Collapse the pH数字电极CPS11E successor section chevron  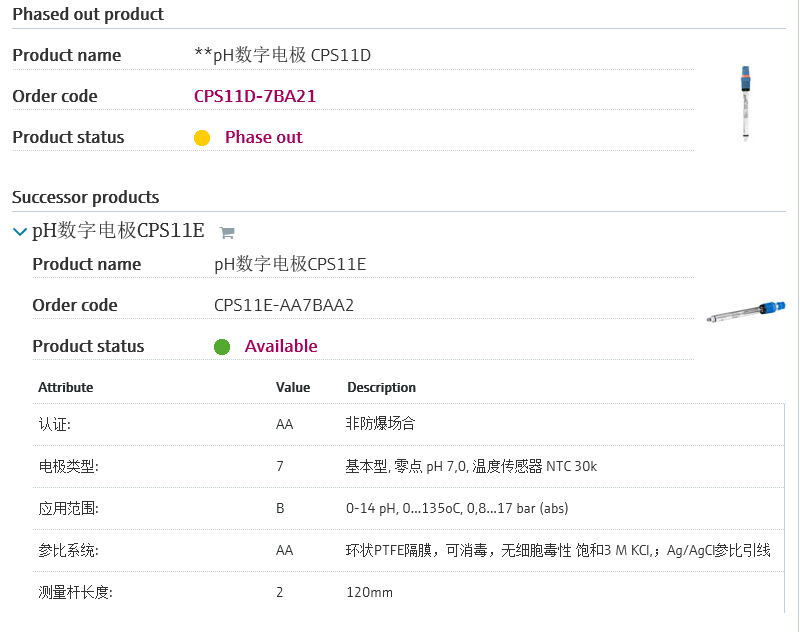pos(19,232)
